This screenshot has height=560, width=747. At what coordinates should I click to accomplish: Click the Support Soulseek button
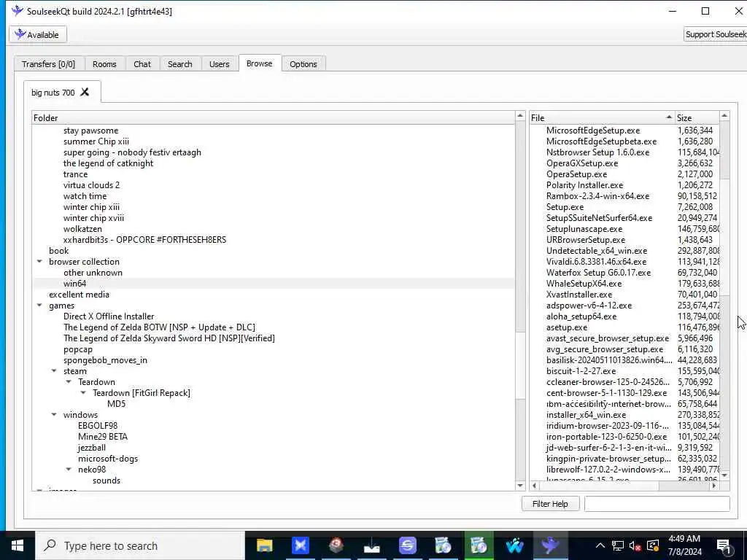click(716, 34)
